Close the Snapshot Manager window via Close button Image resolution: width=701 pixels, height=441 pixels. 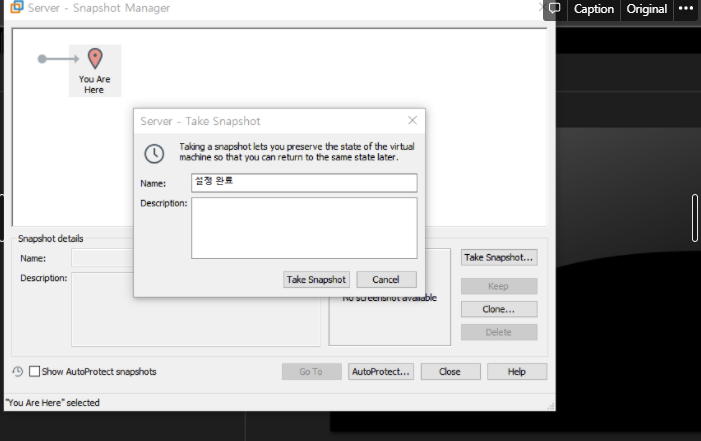point(450,372)
